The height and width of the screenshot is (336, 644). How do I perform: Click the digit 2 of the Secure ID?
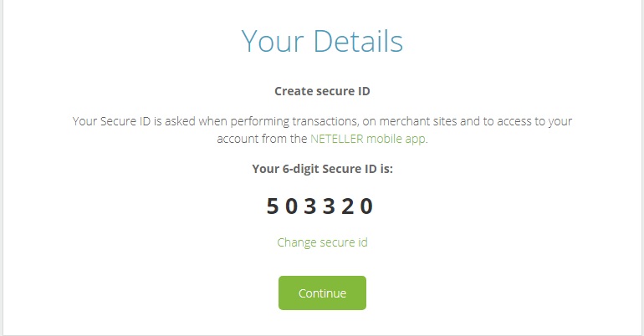[x=350, y=206]
